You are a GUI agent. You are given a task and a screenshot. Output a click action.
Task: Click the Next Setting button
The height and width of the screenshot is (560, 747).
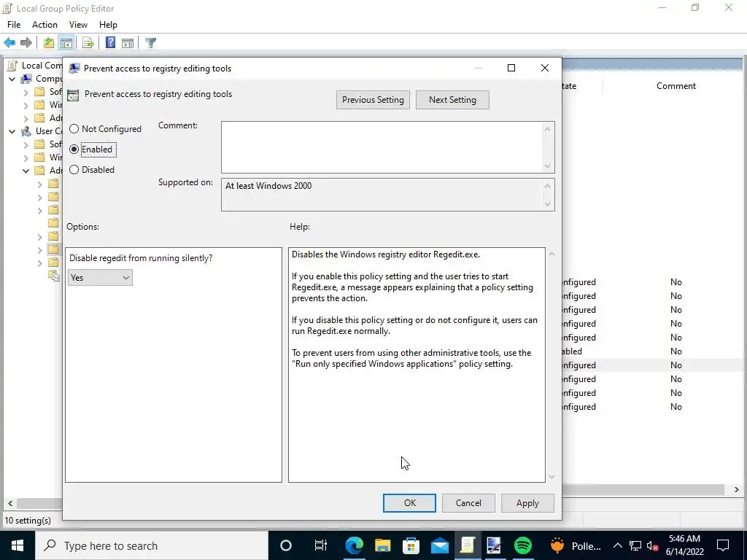pos(452,100)
